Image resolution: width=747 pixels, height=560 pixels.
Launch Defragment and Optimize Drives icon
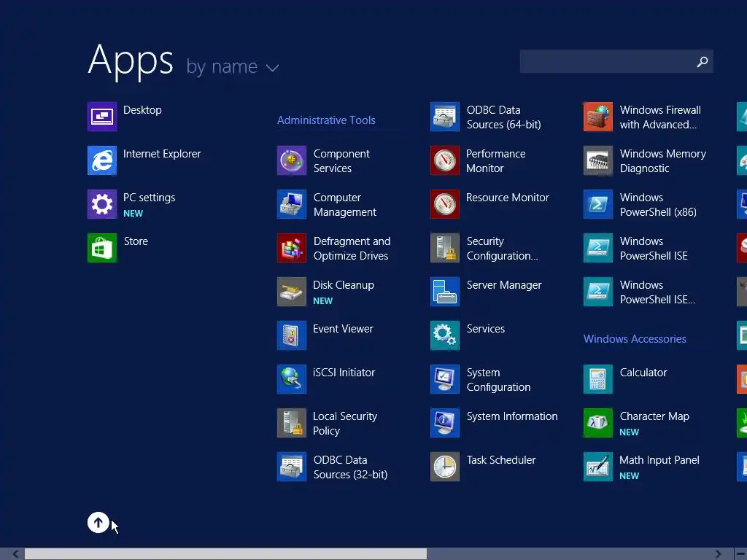point(292,248)
